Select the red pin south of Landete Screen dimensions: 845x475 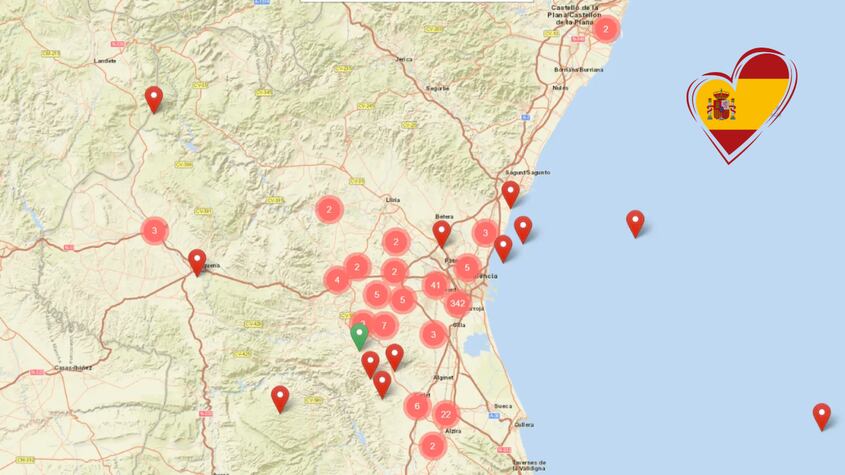pyautogui.click(x=154, y=99)
